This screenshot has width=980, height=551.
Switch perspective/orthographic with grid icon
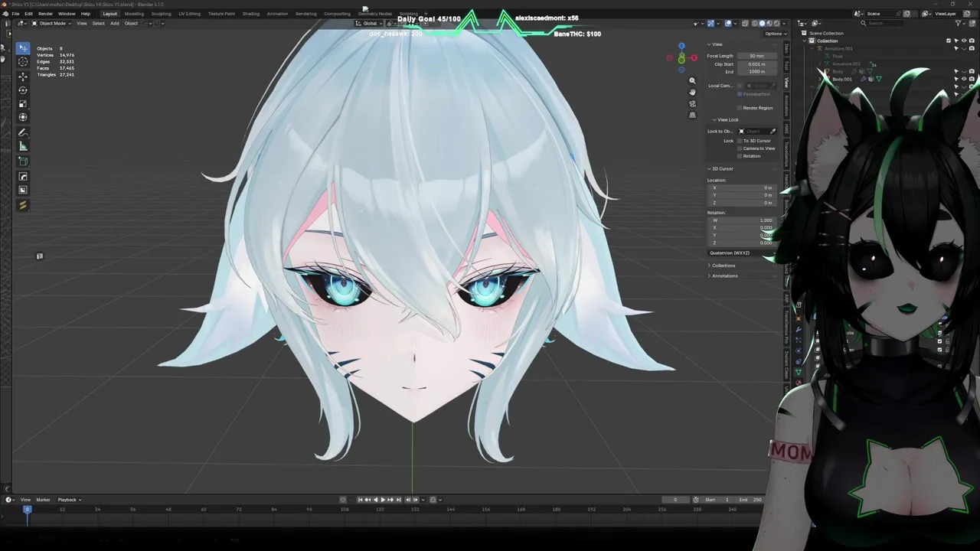coord(692,115)
